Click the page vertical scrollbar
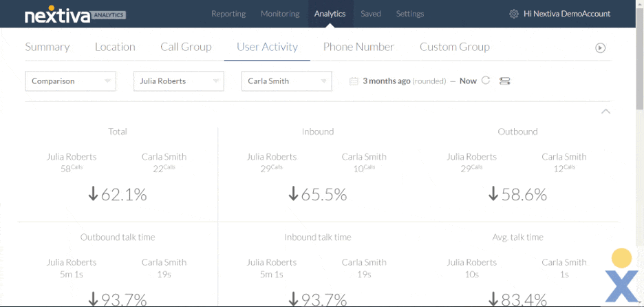 click(640, 58)
